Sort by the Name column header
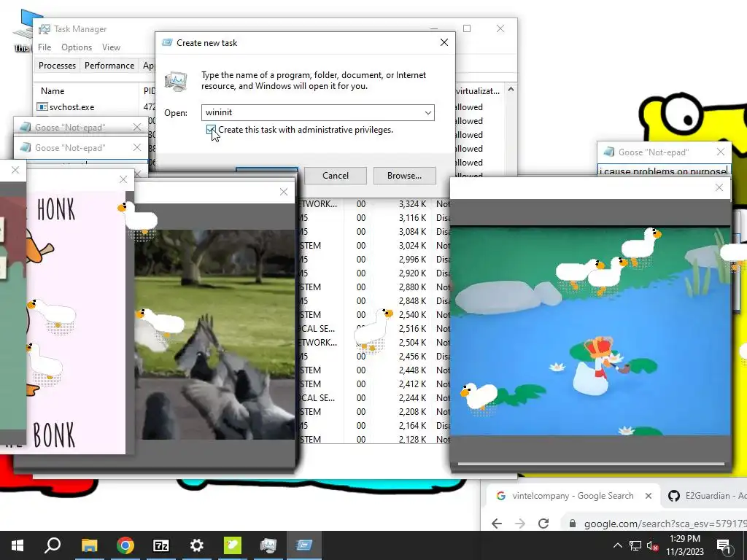Viewport: 747px width, 560px height. [x=53, y=91]
